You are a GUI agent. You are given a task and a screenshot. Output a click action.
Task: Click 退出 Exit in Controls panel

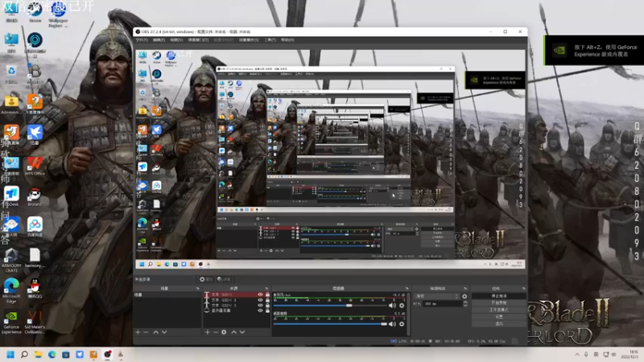click(x=499, y=324)
